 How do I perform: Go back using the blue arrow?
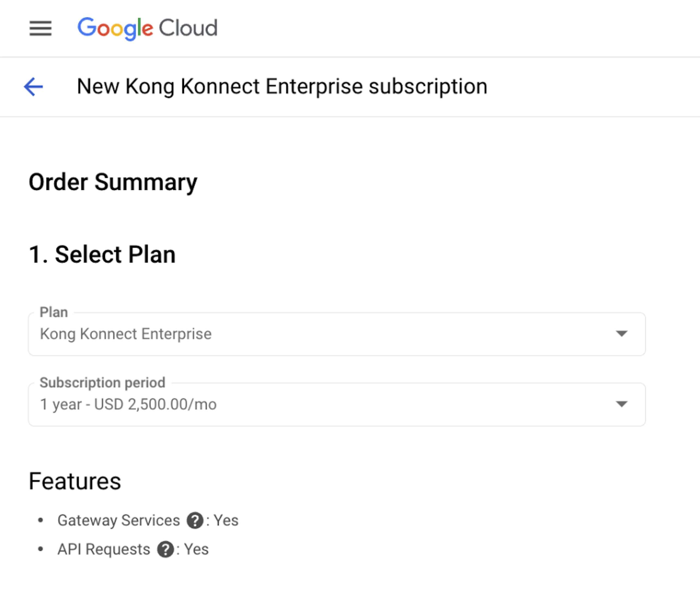coord(33,87)
